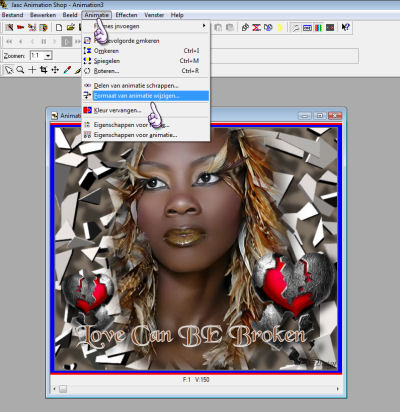Click the Optimization Wizard toolbar icon

click(32, 27)
